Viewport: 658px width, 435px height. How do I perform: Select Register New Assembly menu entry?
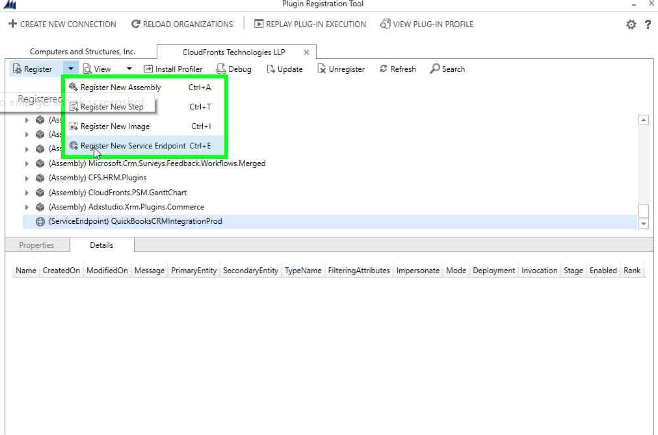pos(144,87)
